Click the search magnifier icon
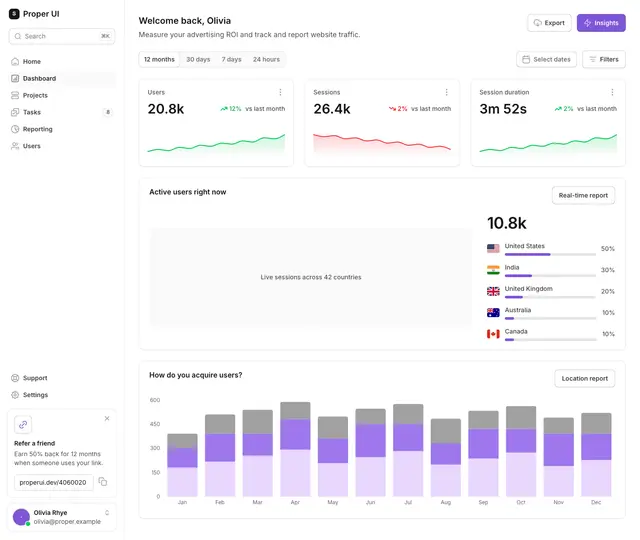Viewport: 640px width, 540px height. 18,36
